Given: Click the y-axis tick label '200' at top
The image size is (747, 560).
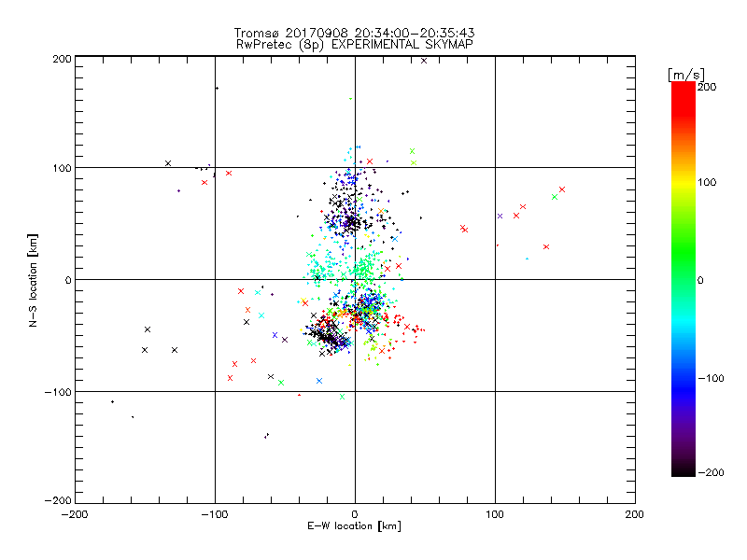Looking at the screenshot, I should coord(63,59).
